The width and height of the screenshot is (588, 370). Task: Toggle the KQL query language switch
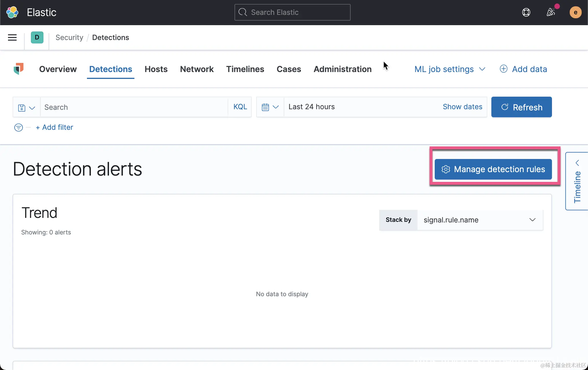point(240,107)
